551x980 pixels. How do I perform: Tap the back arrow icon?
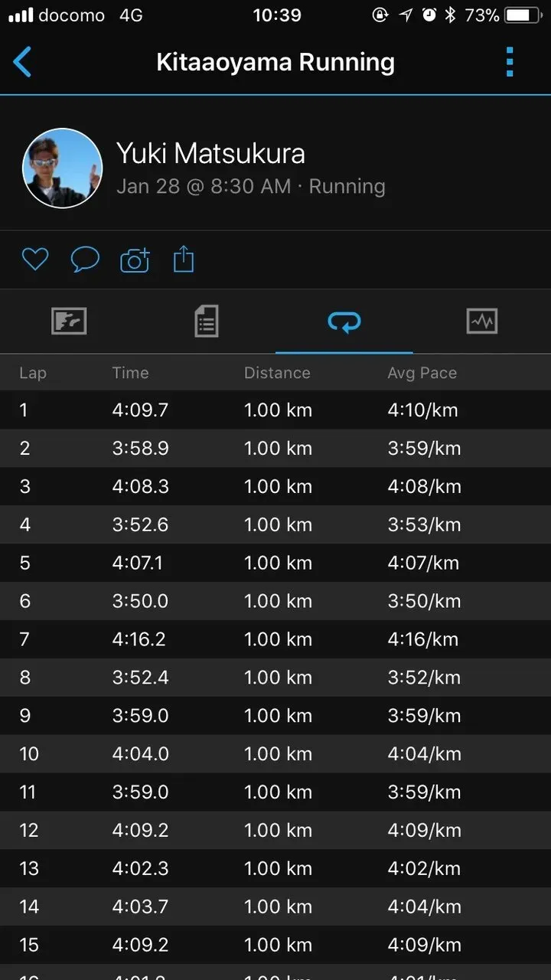pos(23,62)
